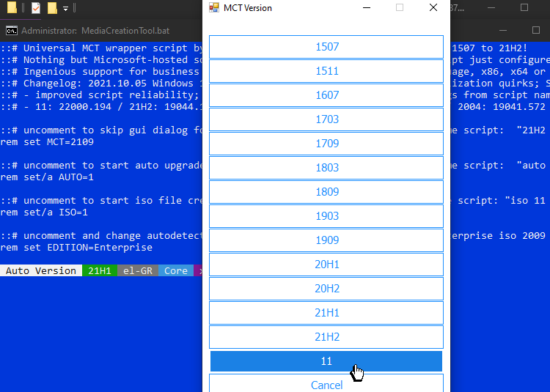Click the 'rem set MCT=2109' line

click(x=47, y=142)
